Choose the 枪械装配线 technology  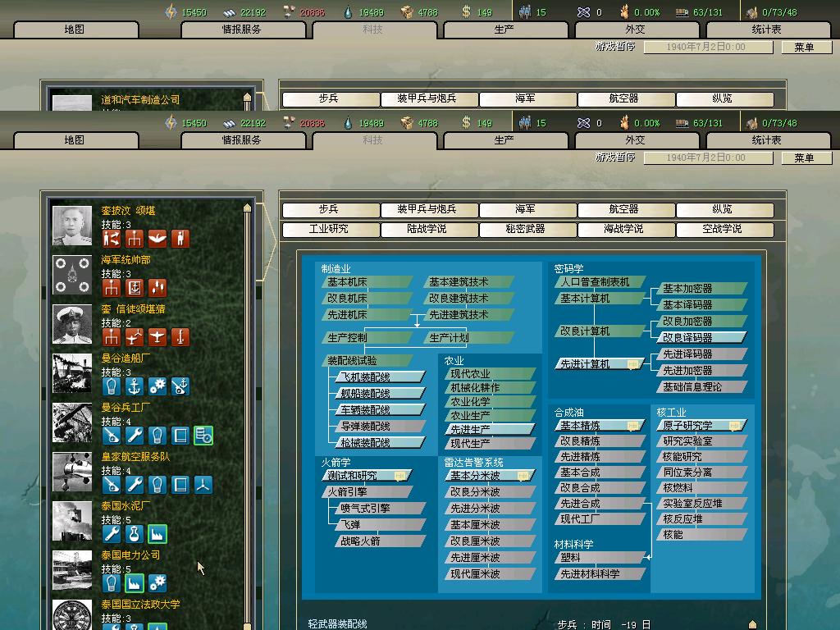coord(381,443)
